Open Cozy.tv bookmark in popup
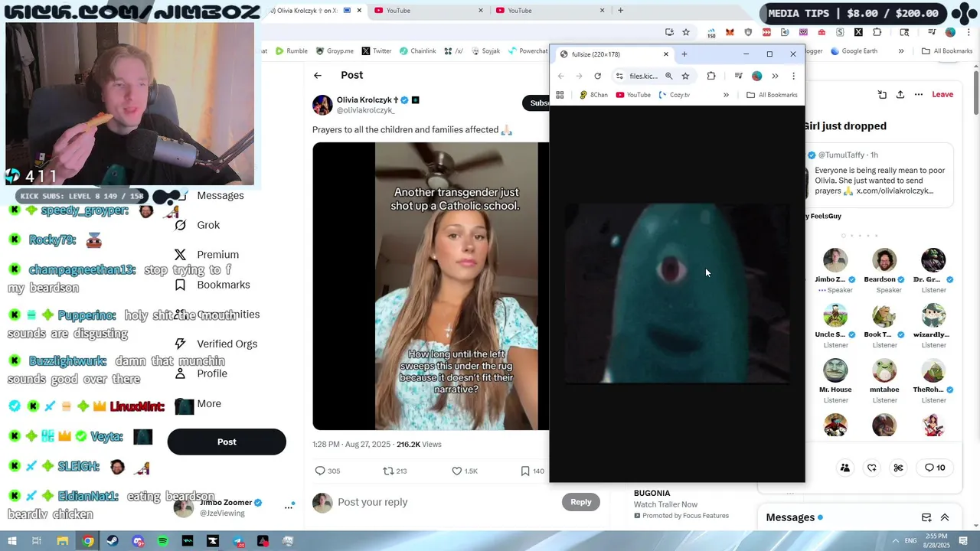980x551 pixels. (675, 95)
